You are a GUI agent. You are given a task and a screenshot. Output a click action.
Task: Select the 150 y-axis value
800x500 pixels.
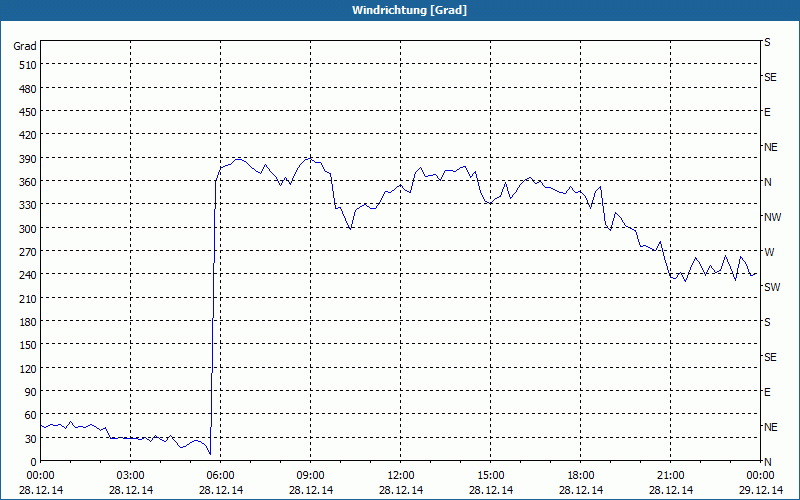click(28, 345)
